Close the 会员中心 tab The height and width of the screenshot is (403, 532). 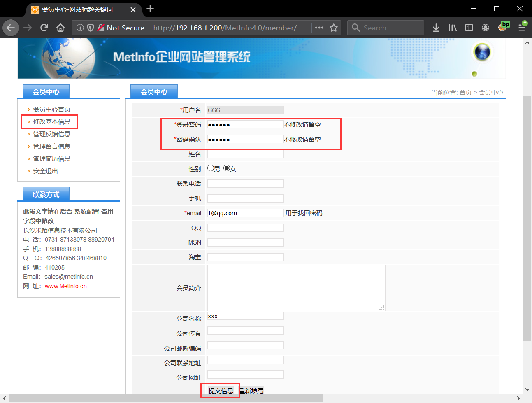133,9
